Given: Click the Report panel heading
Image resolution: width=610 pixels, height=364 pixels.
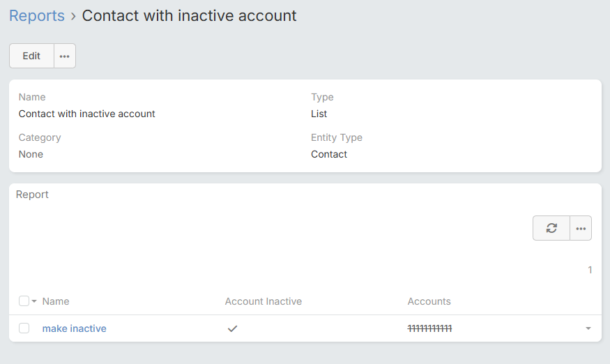Looking at the screenshot, I should click(x=32, y=195).
